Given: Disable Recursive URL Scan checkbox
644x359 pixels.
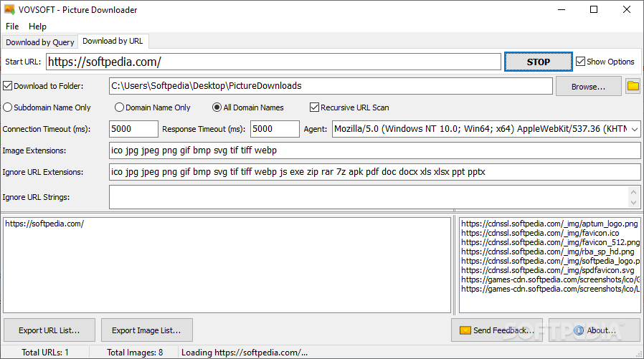Looking at the screenshot, I should tap(314, 107).
